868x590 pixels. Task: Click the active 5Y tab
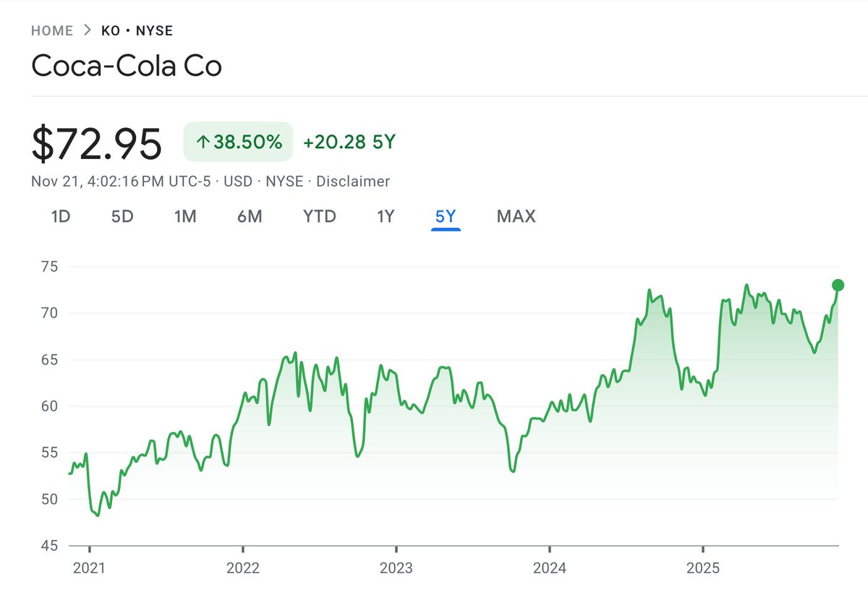(446, 216)
